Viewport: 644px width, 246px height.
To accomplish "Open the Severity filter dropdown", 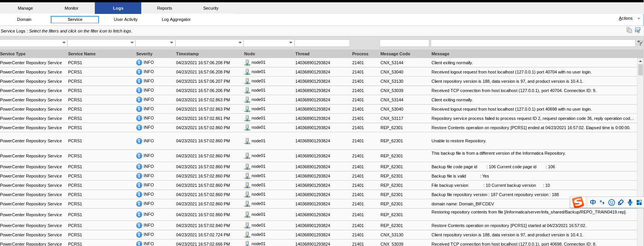I will 171,43.
